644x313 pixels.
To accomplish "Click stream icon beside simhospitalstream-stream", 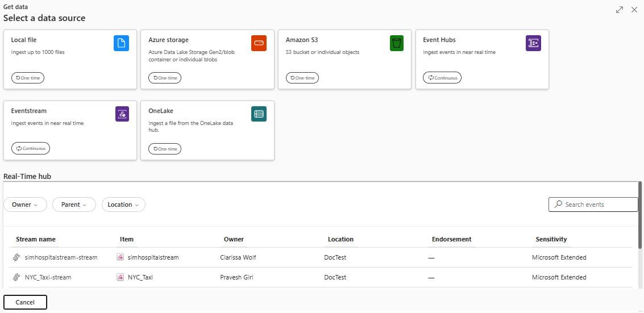I will tap(16, 258).
